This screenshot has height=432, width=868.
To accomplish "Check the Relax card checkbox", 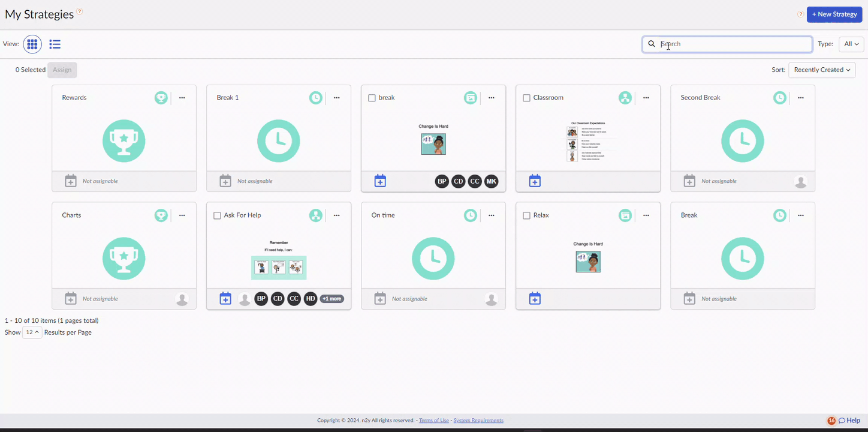I will (526, 215).
